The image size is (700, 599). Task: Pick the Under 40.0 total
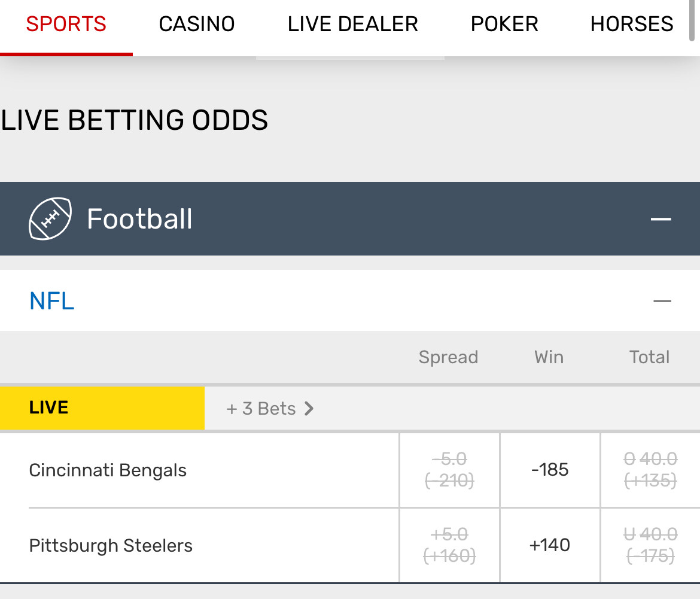[x=650, y=545]
